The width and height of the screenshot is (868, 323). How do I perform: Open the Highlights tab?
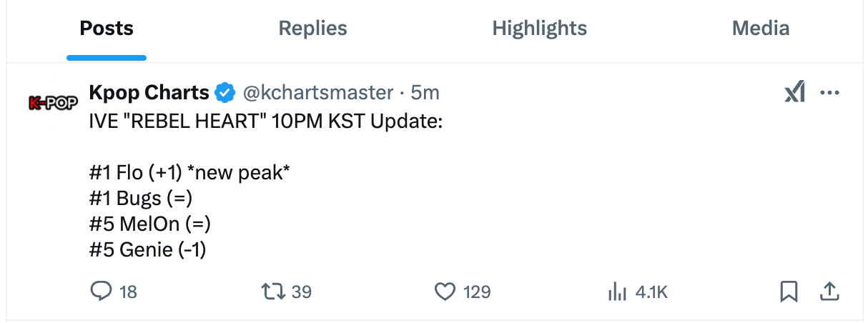(539, 29)
